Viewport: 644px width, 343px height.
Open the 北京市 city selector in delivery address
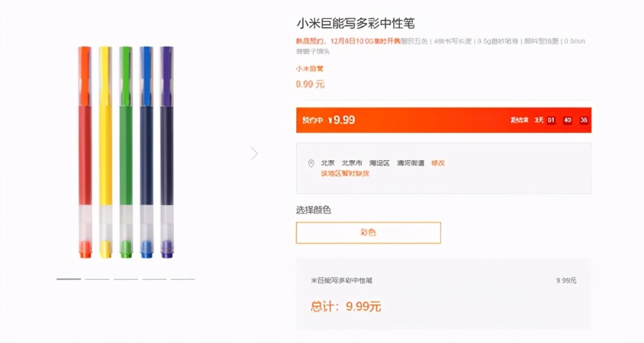pos(352,163)
